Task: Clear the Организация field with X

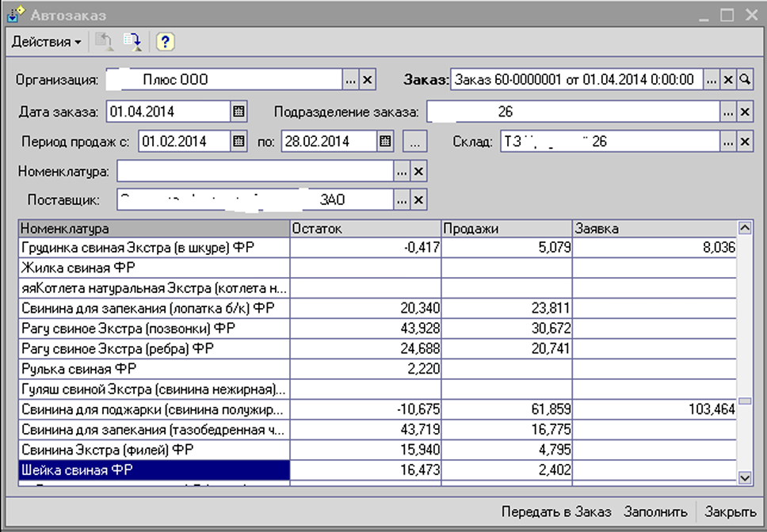Action: (367, 80)
